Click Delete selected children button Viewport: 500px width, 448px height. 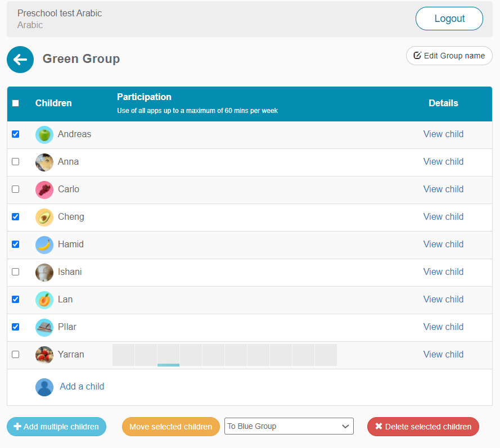(x=423, y=427)
